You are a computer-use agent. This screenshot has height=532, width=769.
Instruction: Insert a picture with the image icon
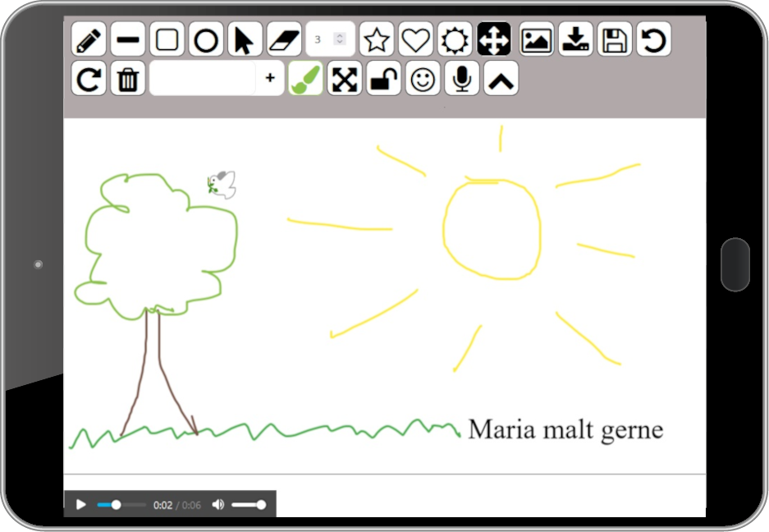(x=537, y=39)
